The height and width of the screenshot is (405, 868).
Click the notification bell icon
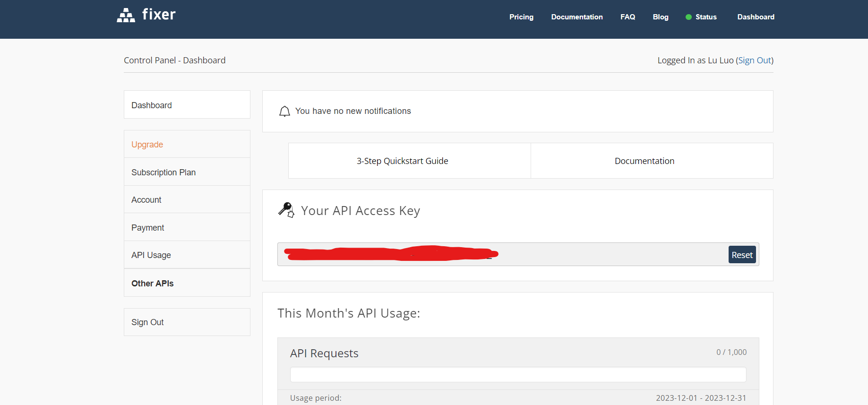click(x=284, y=112)
